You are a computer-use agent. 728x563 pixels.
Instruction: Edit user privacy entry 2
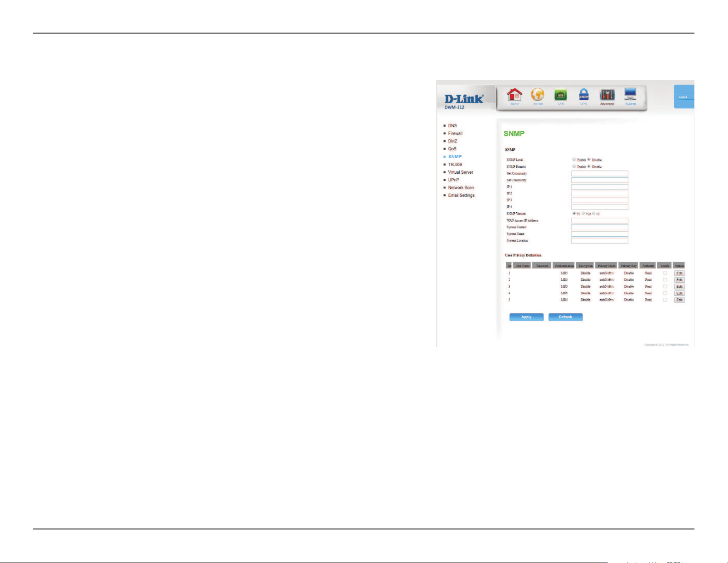pos(679,279)
